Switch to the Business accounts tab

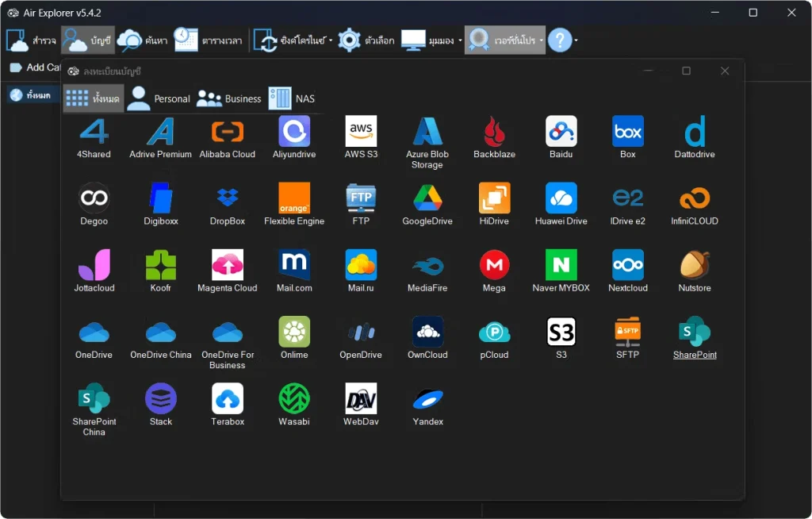(x=229, y=98)
